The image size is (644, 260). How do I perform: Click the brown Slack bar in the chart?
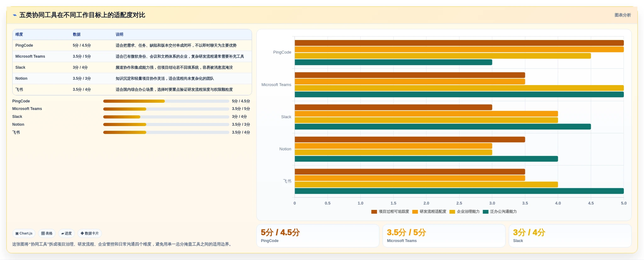click(393, 107)
